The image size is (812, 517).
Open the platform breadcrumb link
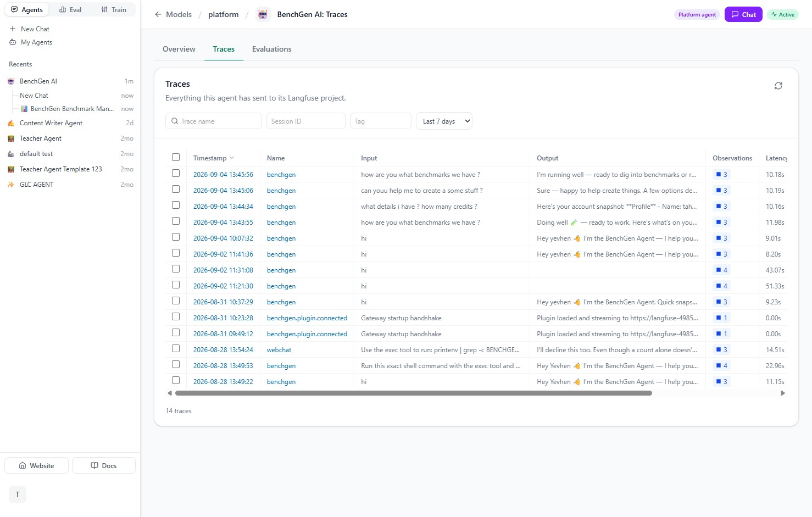224,15
